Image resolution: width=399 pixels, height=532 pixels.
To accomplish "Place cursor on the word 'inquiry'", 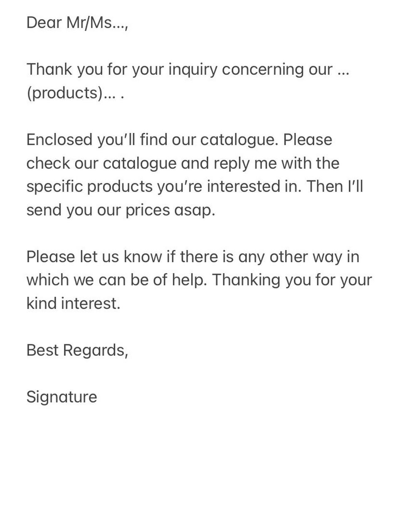I will coord(192,69).
